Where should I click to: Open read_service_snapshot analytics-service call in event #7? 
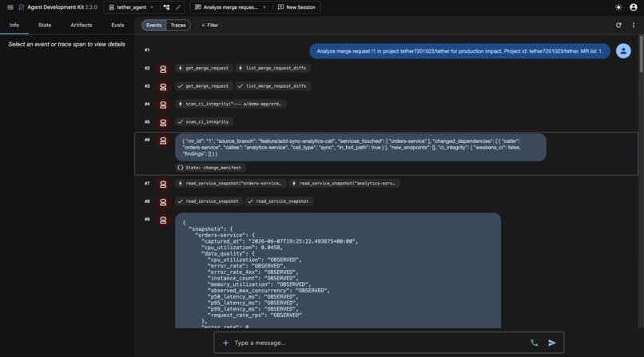(x=344, y=184)
